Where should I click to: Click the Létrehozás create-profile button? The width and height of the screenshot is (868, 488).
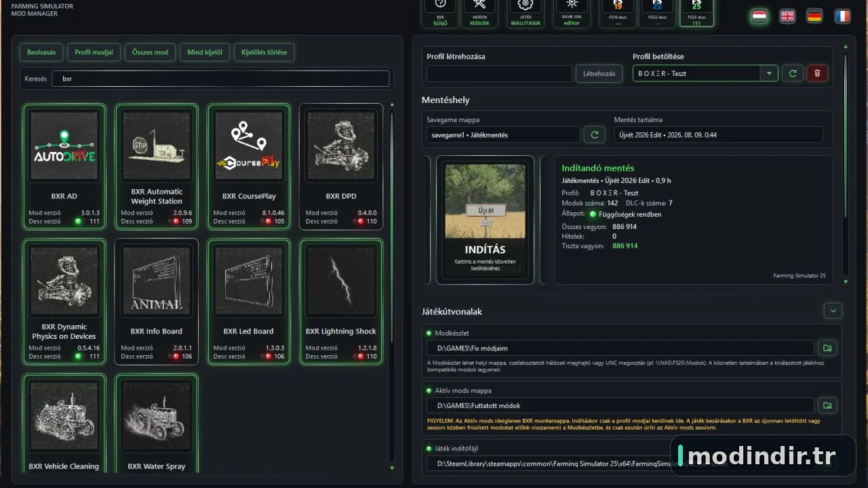point(599,73)
